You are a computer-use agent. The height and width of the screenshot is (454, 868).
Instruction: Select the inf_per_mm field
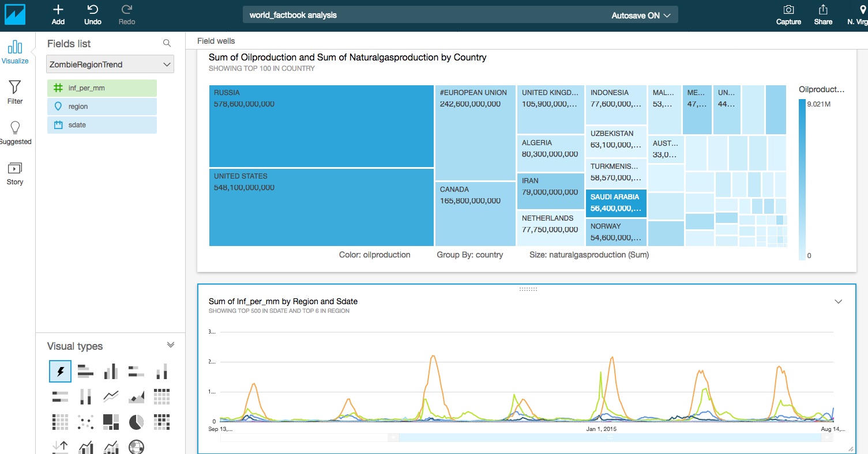coord(102,88)
